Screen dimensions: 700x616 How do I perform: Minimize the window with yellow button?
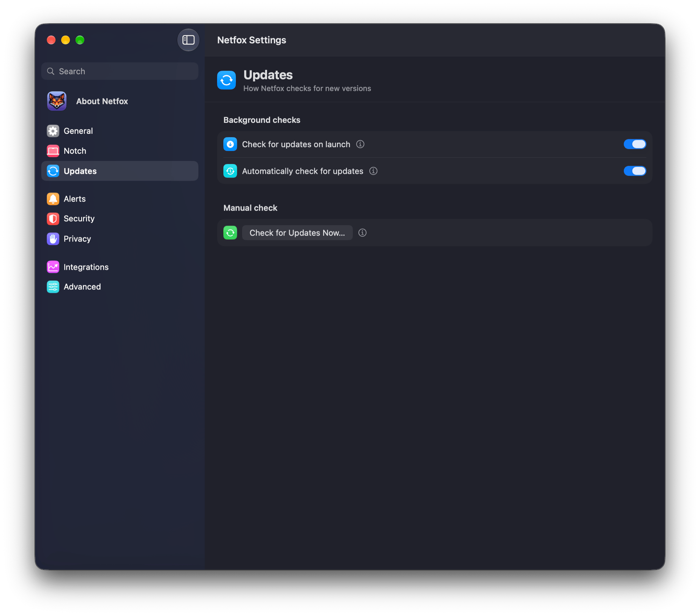(65, 40)
